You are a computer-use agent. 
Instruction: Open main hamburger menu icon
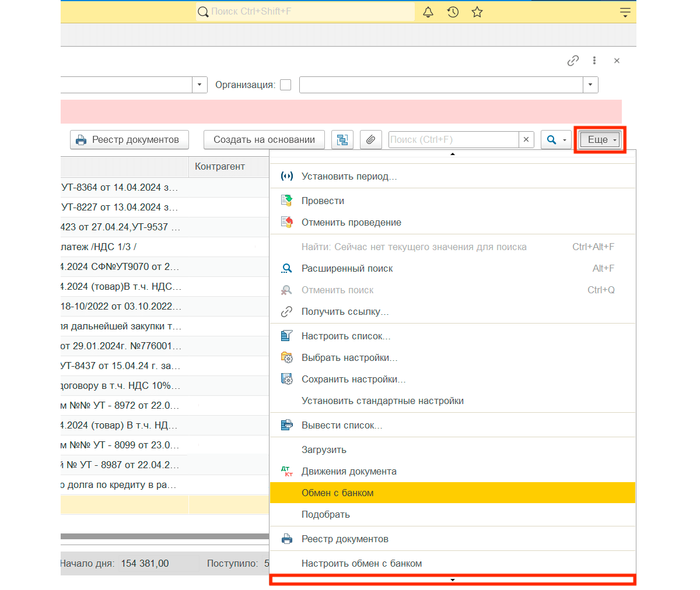tap(625, 12)
